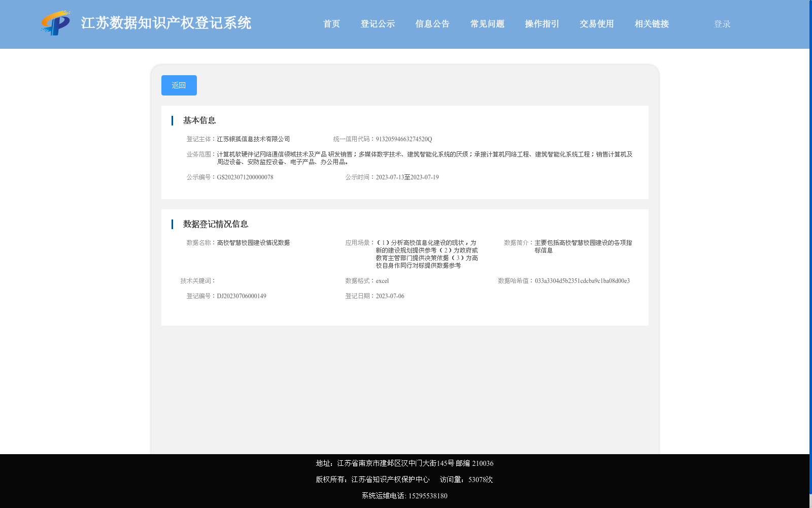Open the 相关链接 menu
Viewport: 812px width, 508px height.
[652, 24]
